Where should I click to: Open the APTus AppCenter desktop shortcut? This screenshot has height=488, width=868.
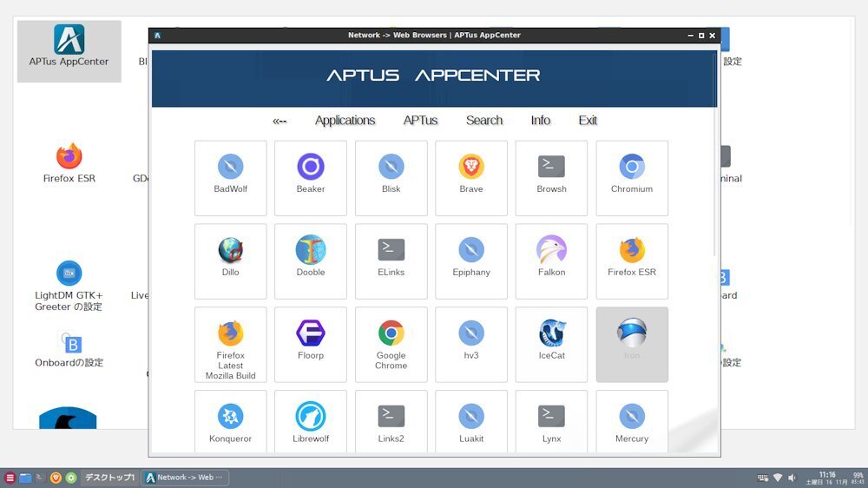pos(69,47)
